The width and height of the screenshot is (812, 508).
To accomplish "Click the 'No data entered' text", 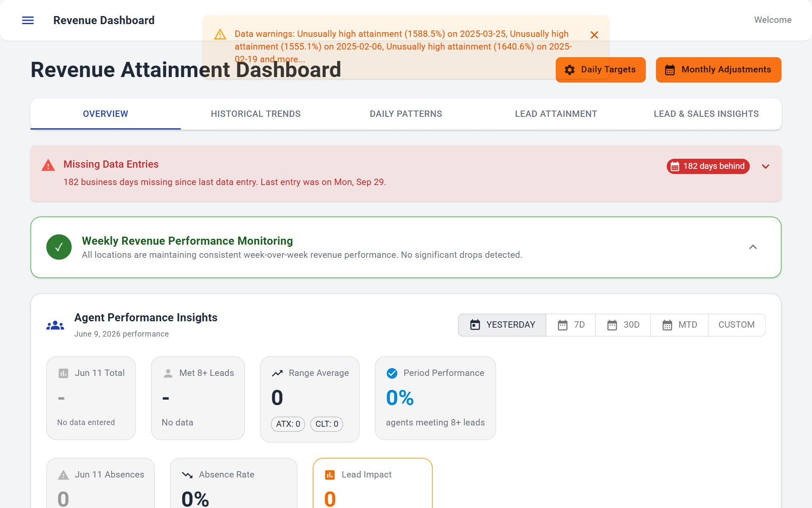I will coord(86,422).
